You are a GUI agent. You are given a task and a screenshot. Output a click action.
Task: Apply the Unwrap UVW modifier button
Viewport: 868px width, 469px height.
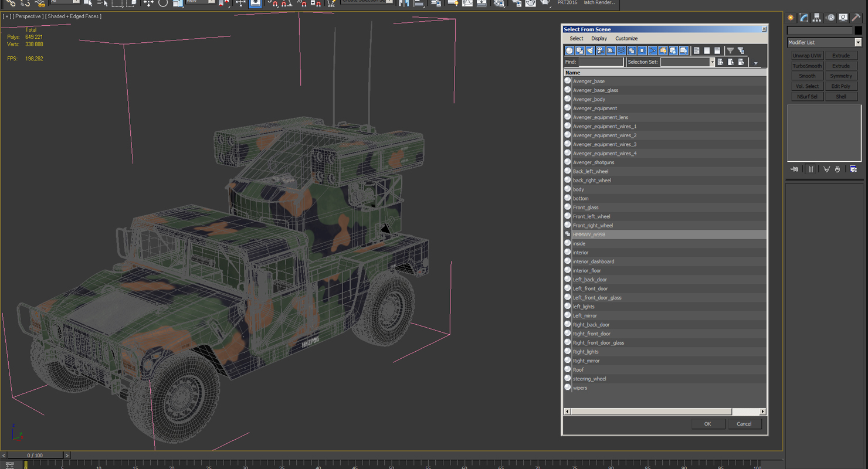[807, 56]
